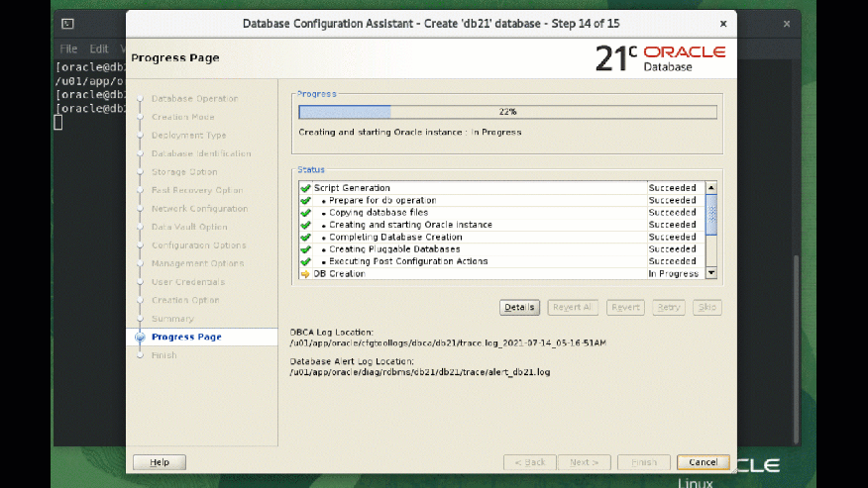868x488 pixels.
Task: Click the Retry button
Action: 669,307
